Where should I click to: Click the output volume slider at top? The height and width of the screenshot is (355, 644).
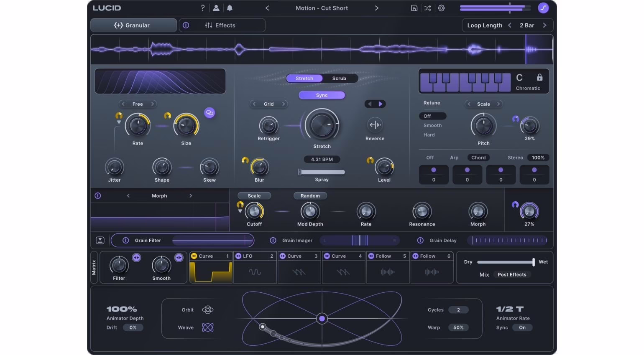pyautogui.click(x=495, y=8)
